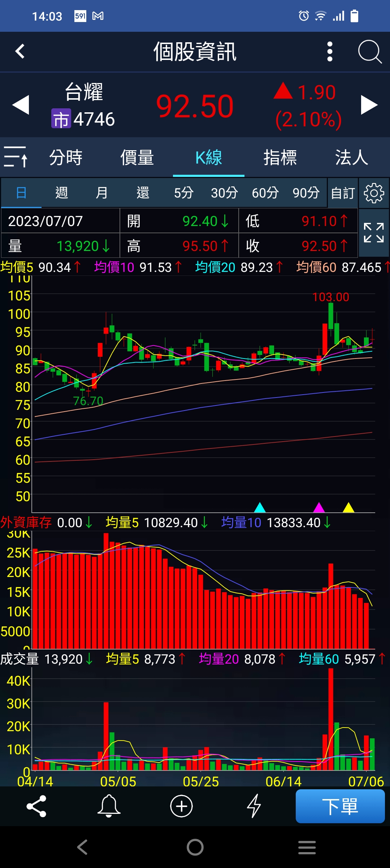Tap the lightning quick order icon
Screen dimensions: 390x868
click(254, 806)
